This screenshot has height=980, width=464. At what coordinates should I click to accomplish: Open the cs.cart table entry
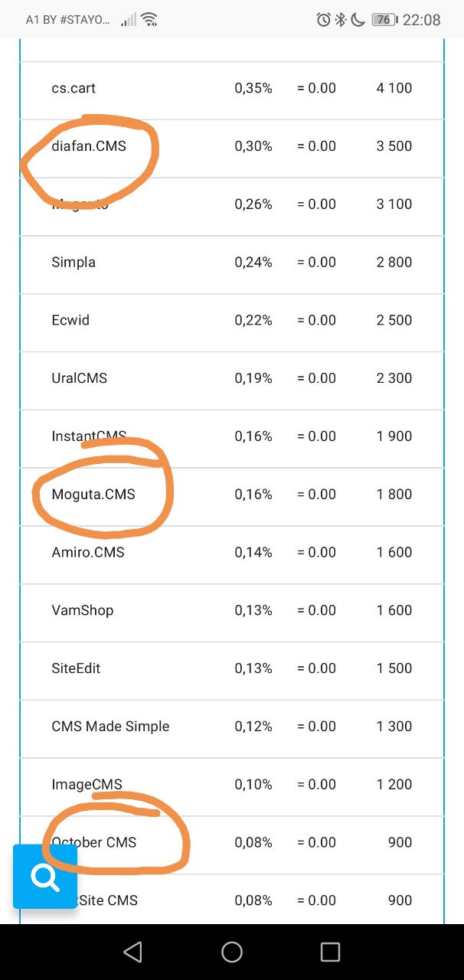coord(74,88)
